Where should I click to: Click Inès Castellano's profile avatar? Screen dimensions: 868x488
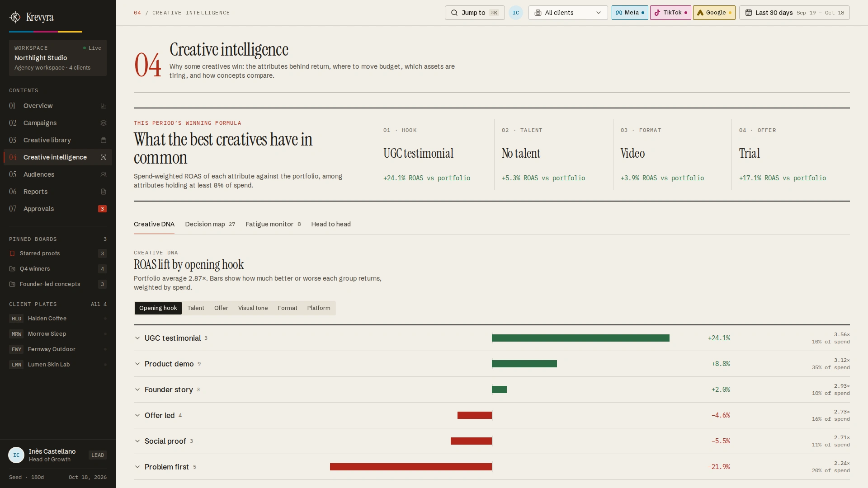tap(16, 455)
